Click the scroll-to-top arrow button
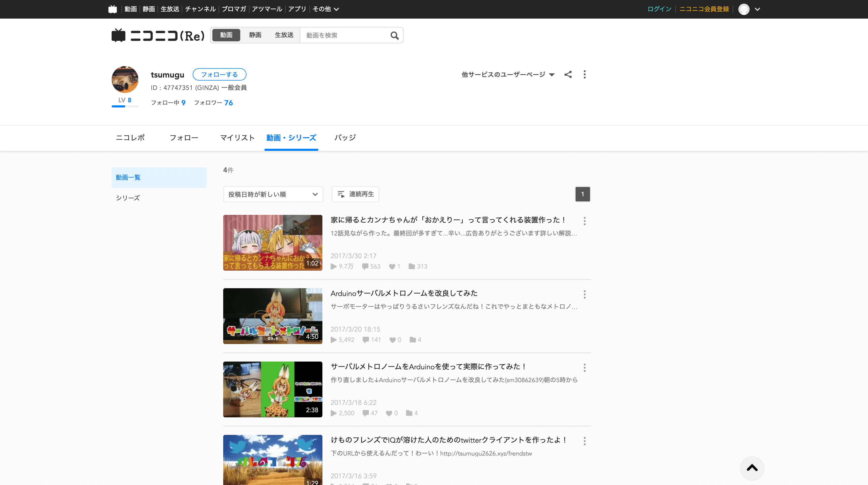868x485 pixels. (752, 468)
